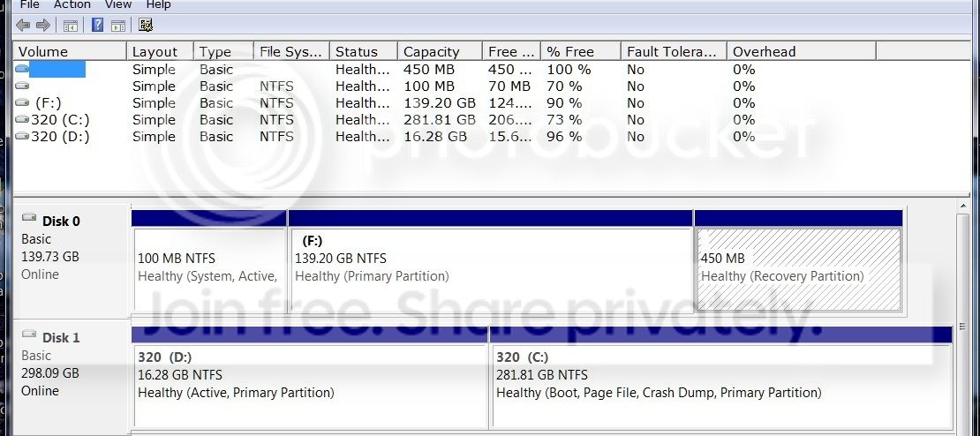Click the 73 % free cell
Image resolution: width=980 pixels, height=436 pixels.
(564, 120)
